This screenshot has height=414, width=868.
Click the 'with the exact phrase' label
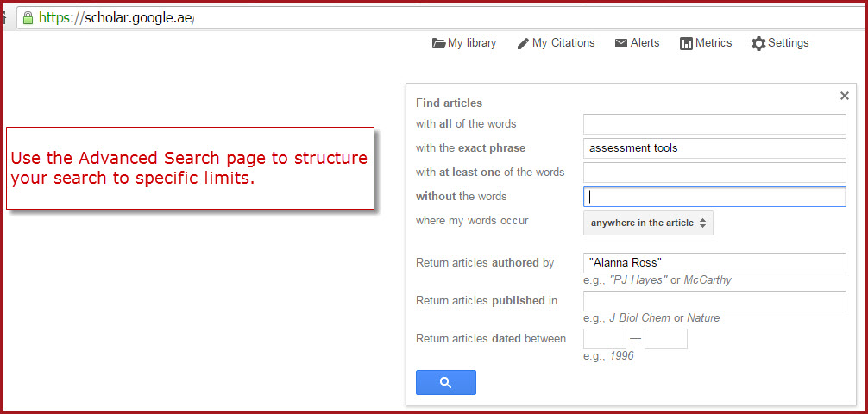(x=470, y=148)
